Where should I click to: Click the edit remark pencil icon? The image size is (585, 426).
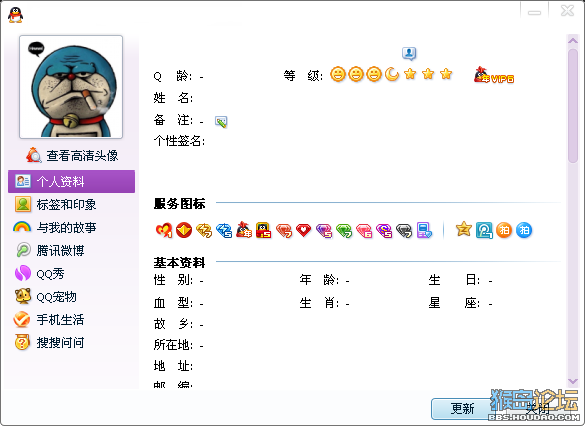tap(221, 122)
